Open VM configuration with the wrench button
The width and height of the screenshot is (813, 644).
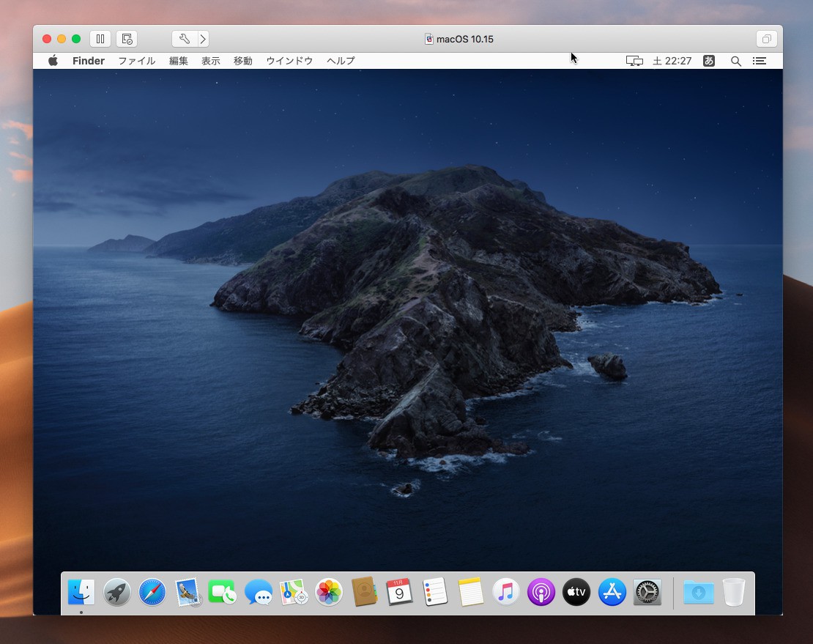coord(183,38)
